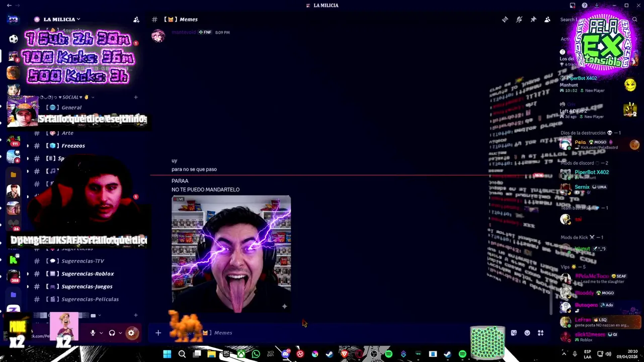Open Windows Start menu
The image size is (644, 362).
(167, 354)
